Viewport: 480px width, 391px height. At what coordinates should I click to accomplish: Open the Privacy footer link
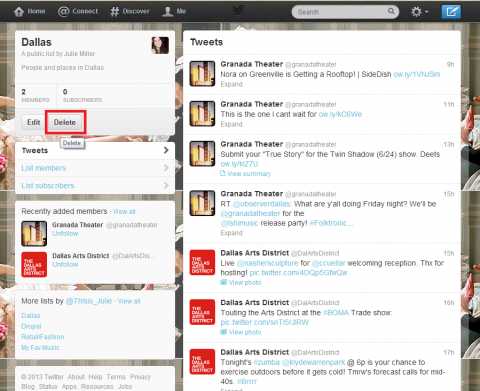(x=140, y=377)
